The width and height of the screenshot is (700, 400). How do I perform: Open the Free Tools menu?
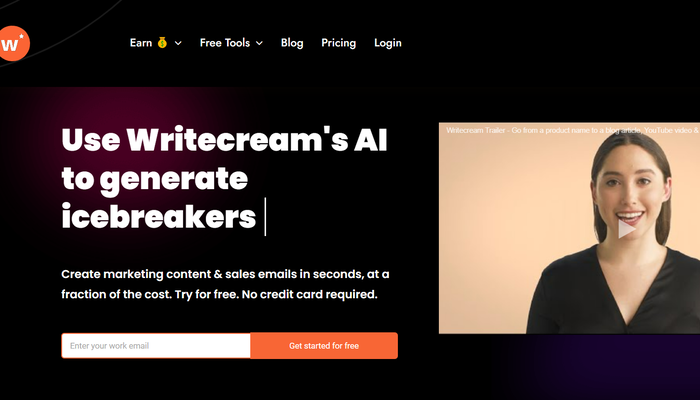click(225, 43)
